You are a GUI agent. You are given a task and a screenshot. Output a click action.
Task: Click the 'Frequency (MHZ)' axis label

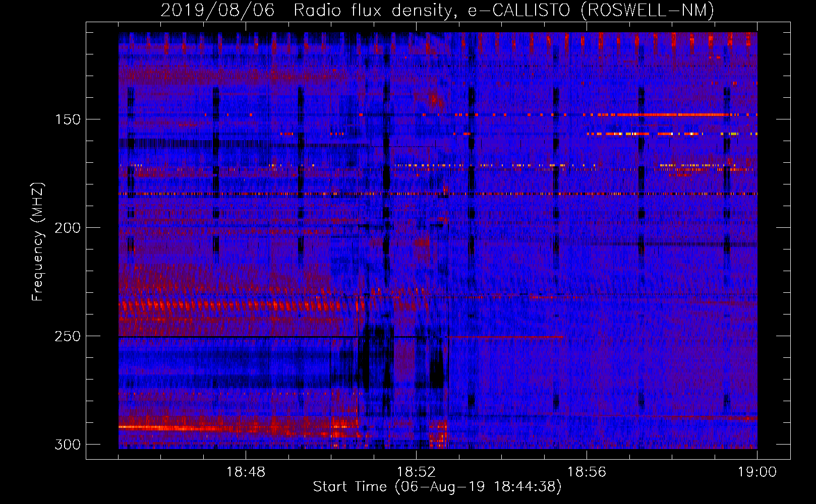[x=38, y=242]
